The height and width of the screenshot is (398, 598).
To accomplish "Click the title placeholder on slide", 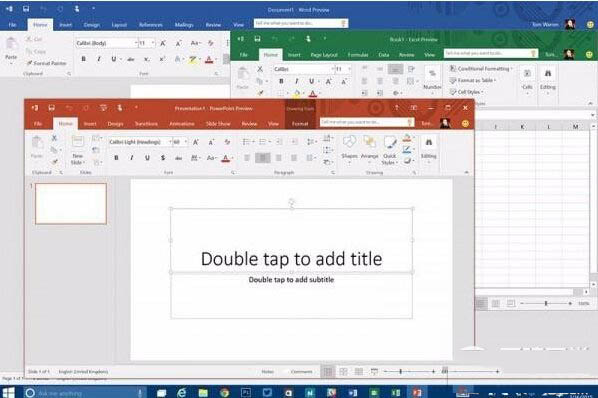I will [291, 240].
